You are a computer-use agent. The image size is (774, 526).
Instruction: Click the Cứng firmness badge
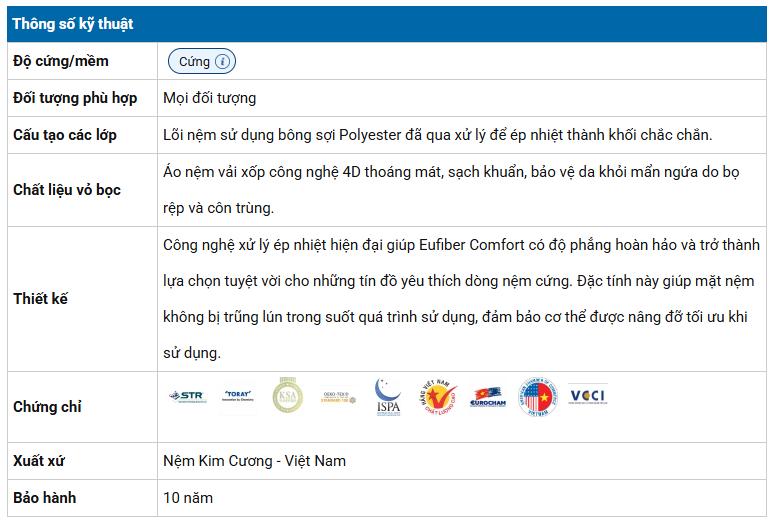pyautogui.click(x=202, y=62)
